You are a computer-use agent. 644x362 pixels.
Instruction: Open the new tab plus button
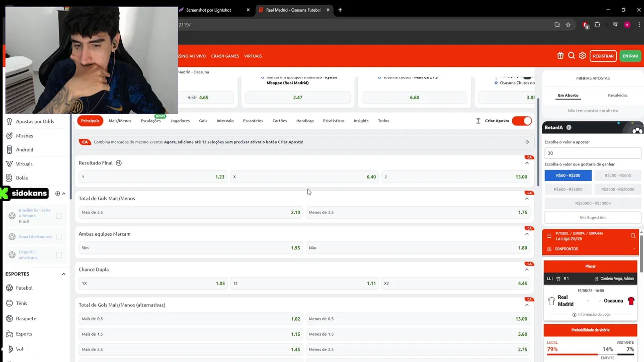340,10
